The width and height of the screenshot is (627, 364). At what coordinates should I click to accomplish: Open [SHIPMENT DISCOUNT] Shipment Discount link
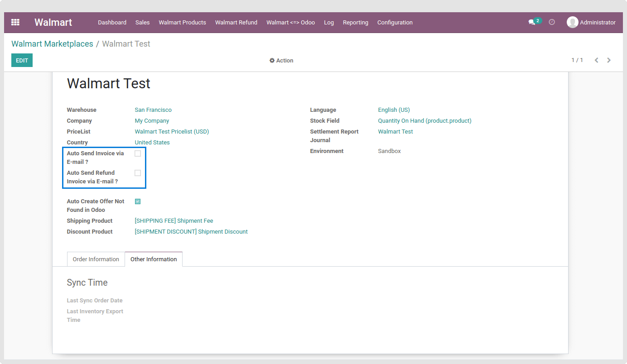coord(191,232)
